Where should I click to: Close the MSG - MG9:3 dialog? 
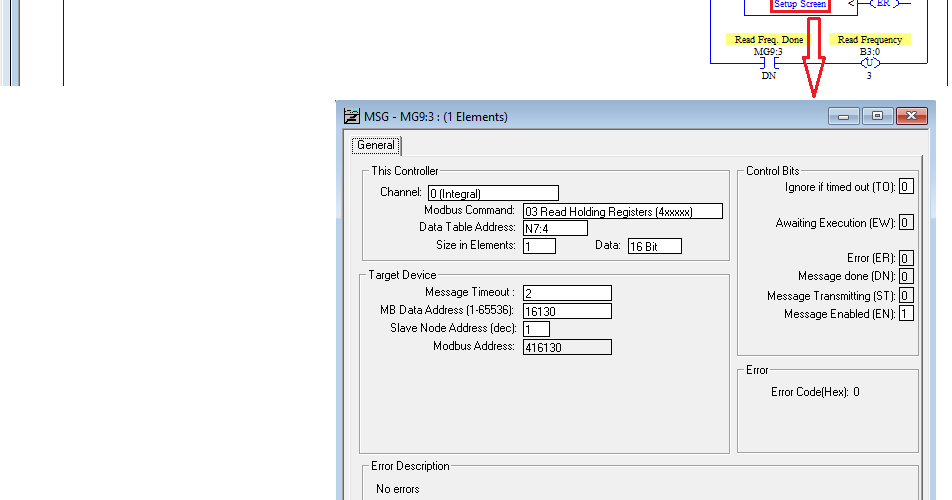[911, 116]
